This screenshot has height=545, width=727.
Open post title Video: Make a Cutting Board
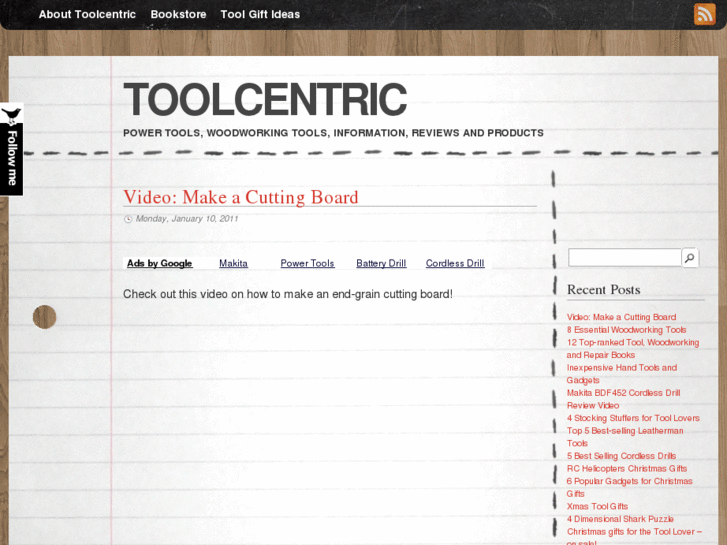coord(241,197)
